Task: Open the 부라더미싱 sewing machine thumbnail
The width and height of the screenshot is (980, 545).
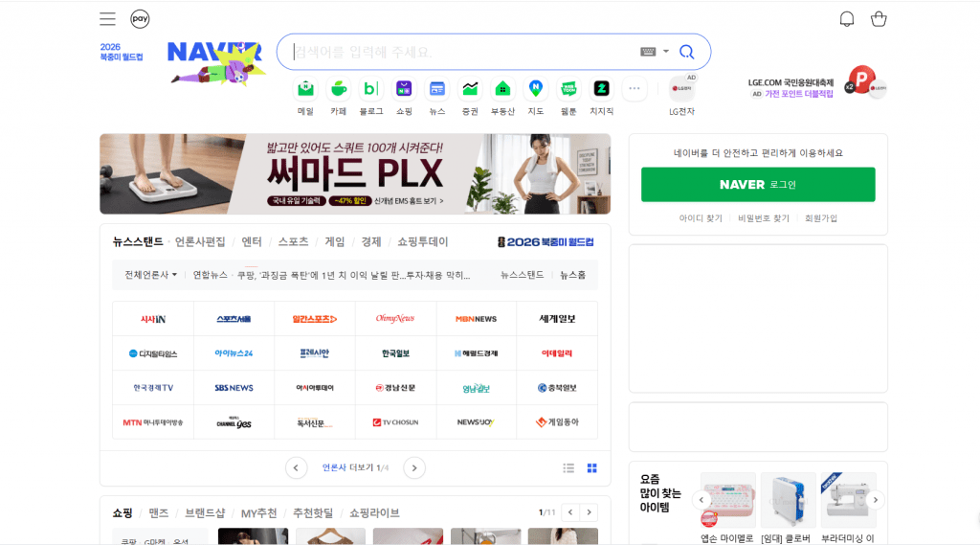Action: [848, 500]
